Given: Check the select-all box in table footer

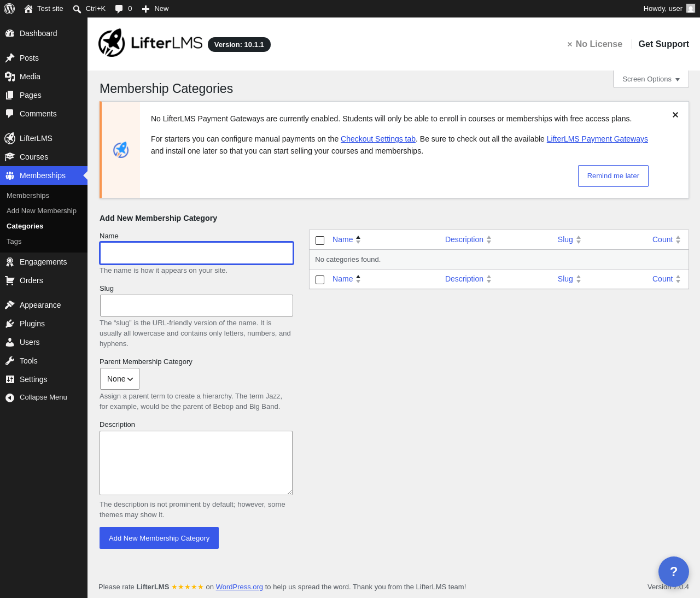Looking at the screenshot, I should click(320, 280).
